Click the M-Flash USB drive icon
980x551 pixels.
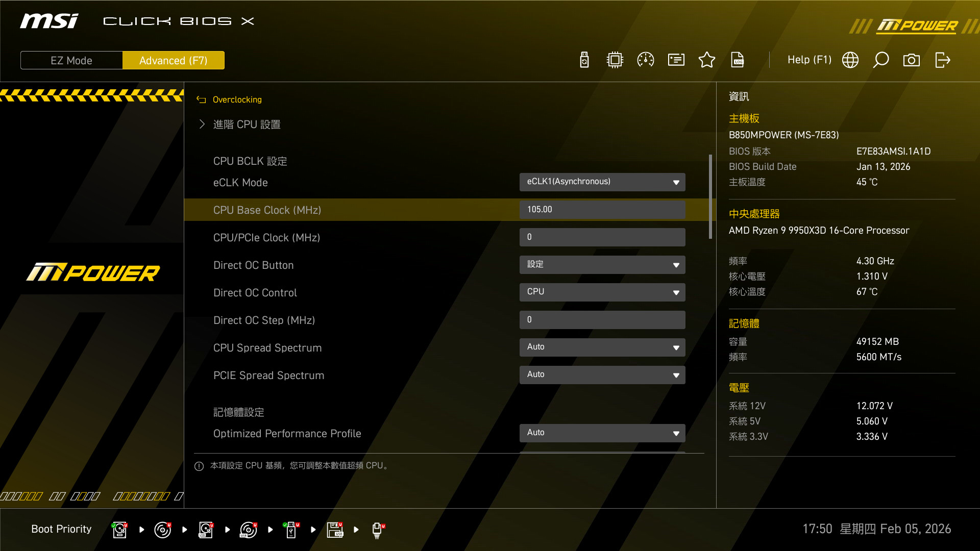point(584,60)
